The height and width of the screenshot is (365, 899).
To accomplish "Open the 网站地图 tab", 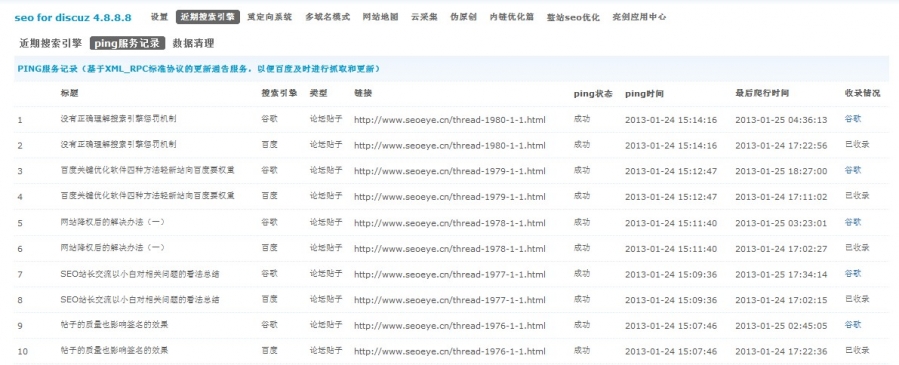I will (x=381, y=17).
